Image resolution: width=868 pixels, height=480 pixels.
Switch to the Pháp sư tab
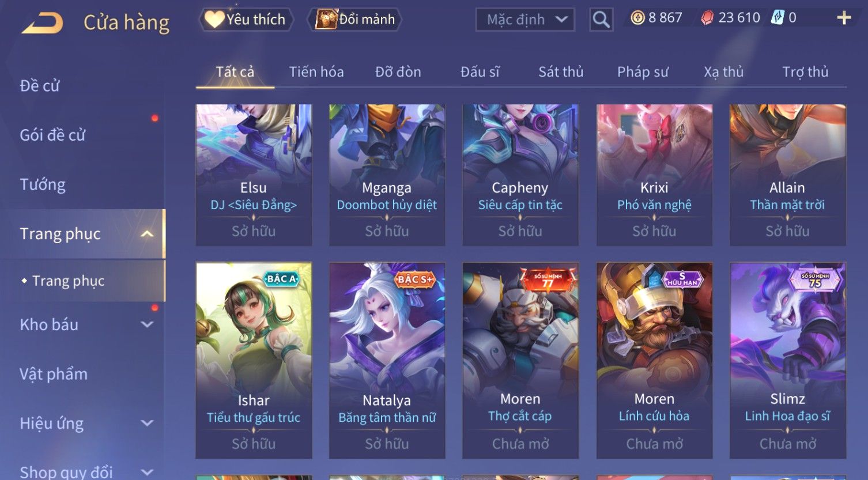tap(643, 72)
